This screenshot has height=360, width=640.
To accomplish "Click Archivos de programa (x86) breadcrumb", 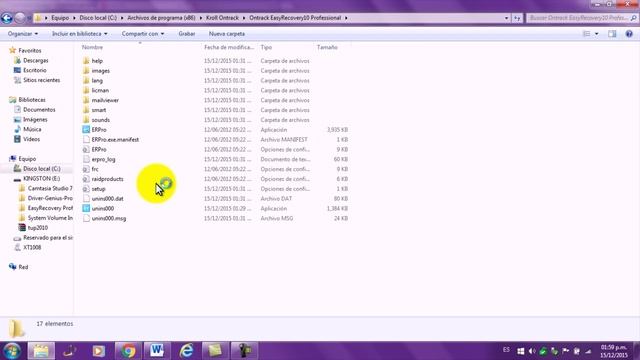I will [161, 18].
